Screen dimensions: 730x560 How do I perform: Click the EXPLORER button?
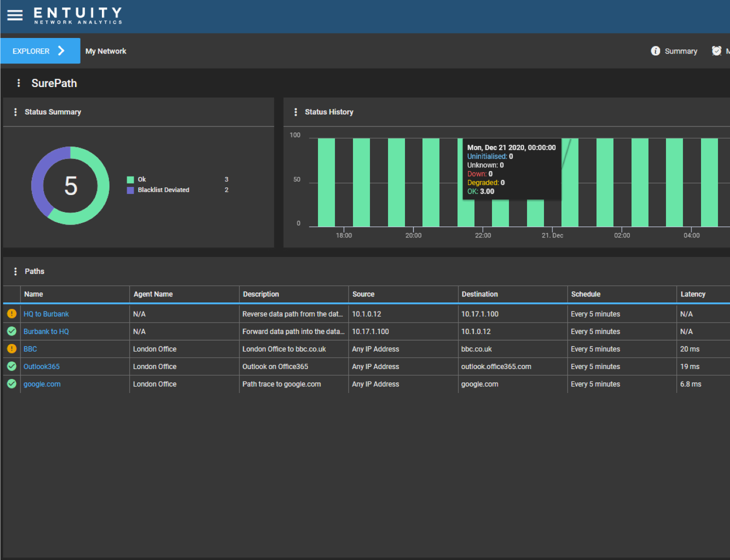pyautogui.click(x=31, y=50)
